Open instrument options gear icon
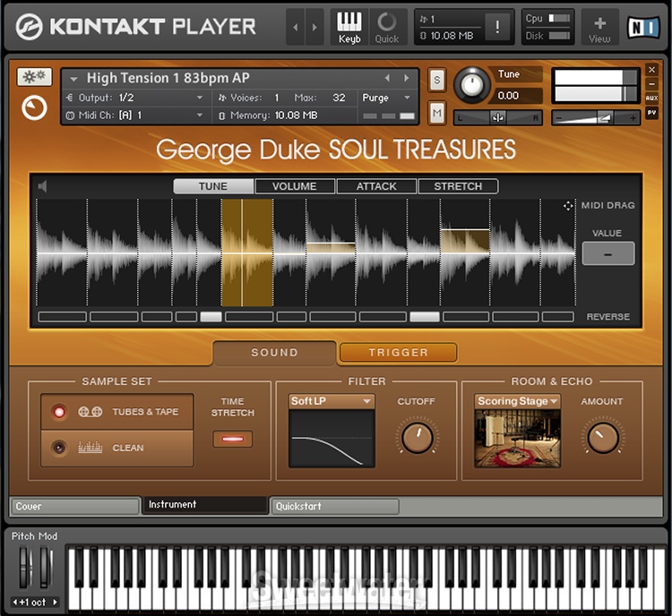Image resolution: width=672 pixels, height=616 pixels. [x=34, y=77]
